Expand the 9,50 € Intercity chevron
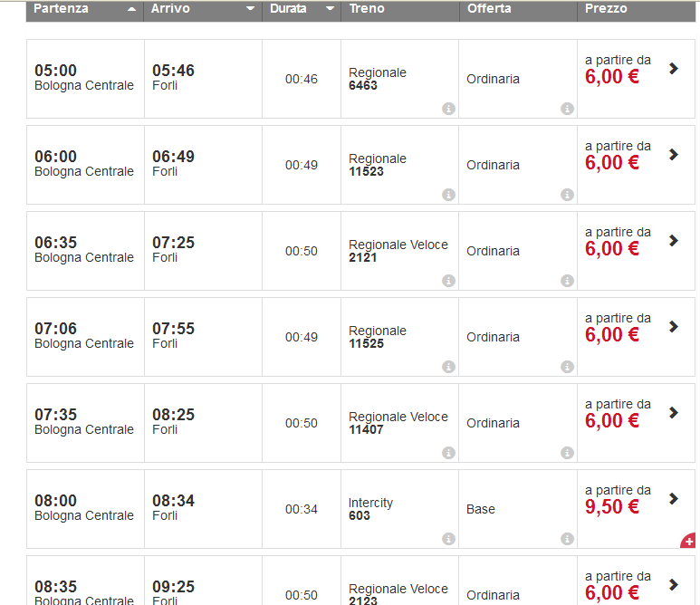The height and width of the screenshot is (605, 700). pyautogui.click(x=674, y=499)
